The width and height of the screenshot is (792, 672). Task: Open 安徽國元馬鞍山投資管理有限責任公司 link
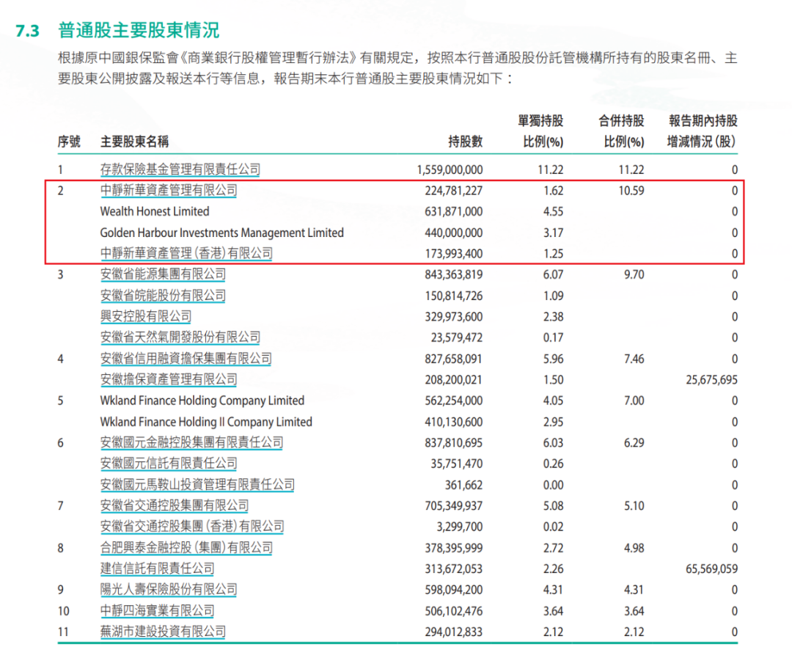tap(197, 485)
